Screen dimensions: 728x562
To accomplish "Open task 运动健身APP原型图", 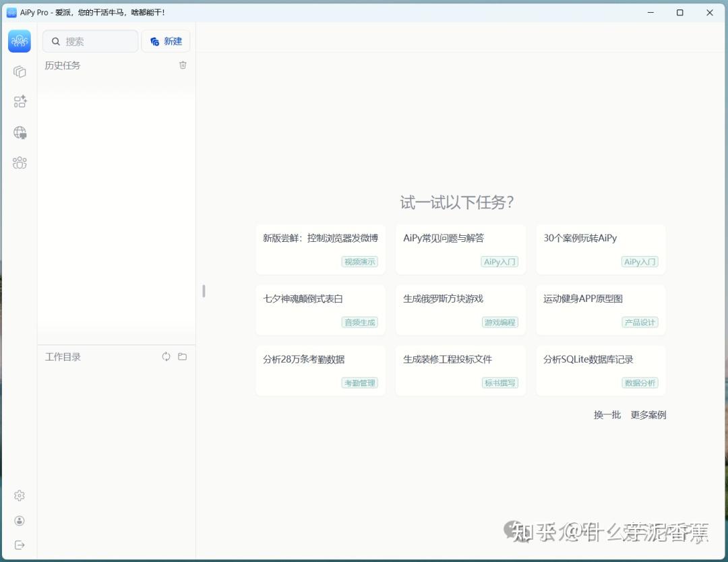I will pyautogui.click(x=601, y=310).
